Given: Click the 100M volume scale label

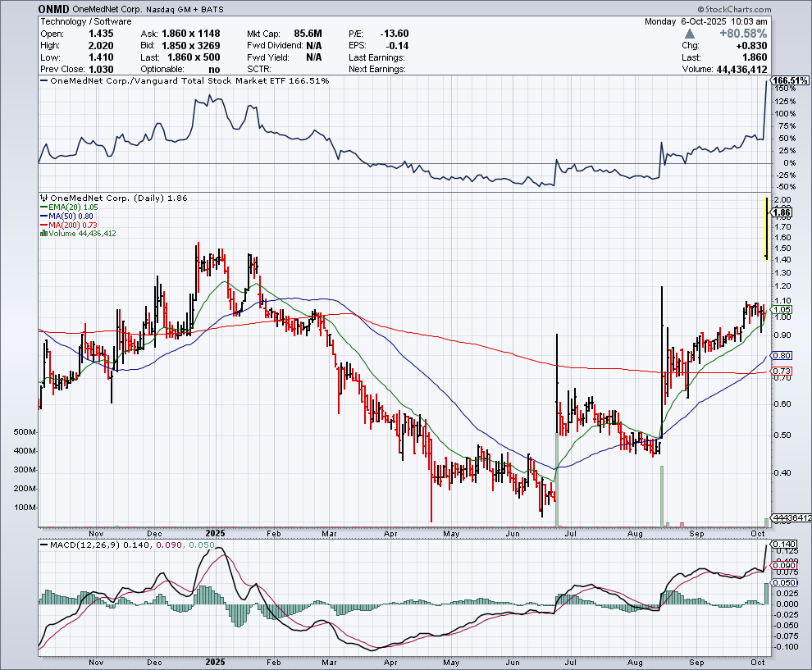Looking at the screenshot, I should click(25, 507).
